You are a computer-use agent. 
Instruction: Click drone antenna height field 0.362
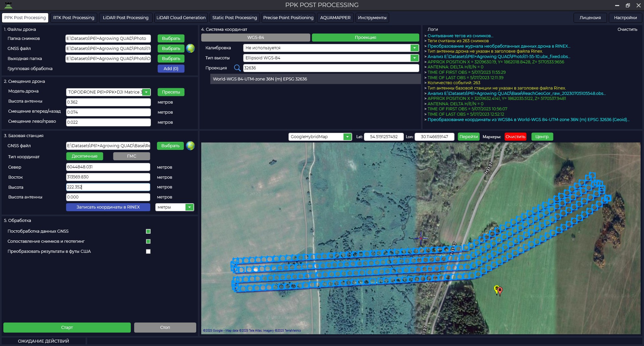pos(108,102)
